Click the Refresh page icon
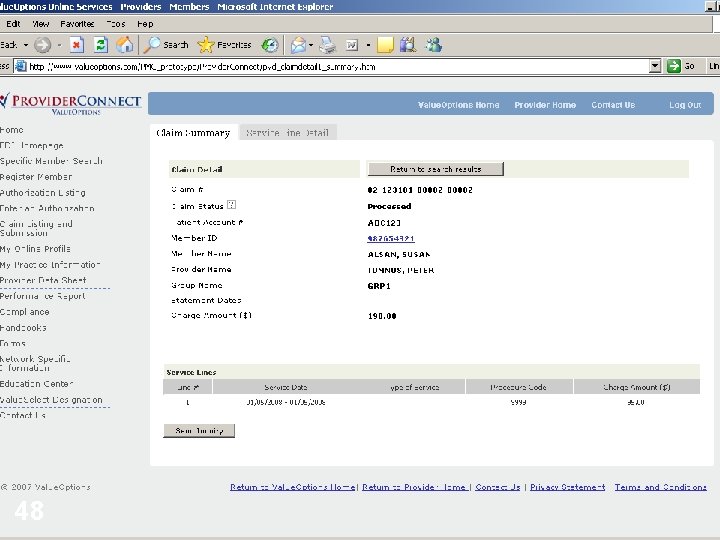720x540 pixels. tap(101, 45)
